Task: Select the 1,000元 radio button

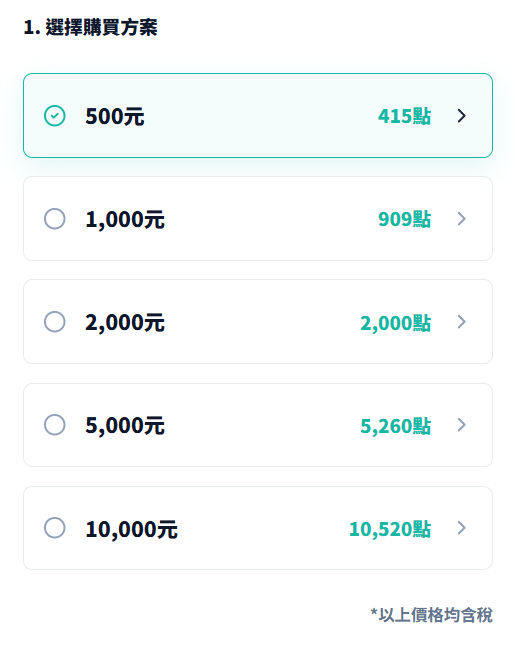Action: pos(55,218)
